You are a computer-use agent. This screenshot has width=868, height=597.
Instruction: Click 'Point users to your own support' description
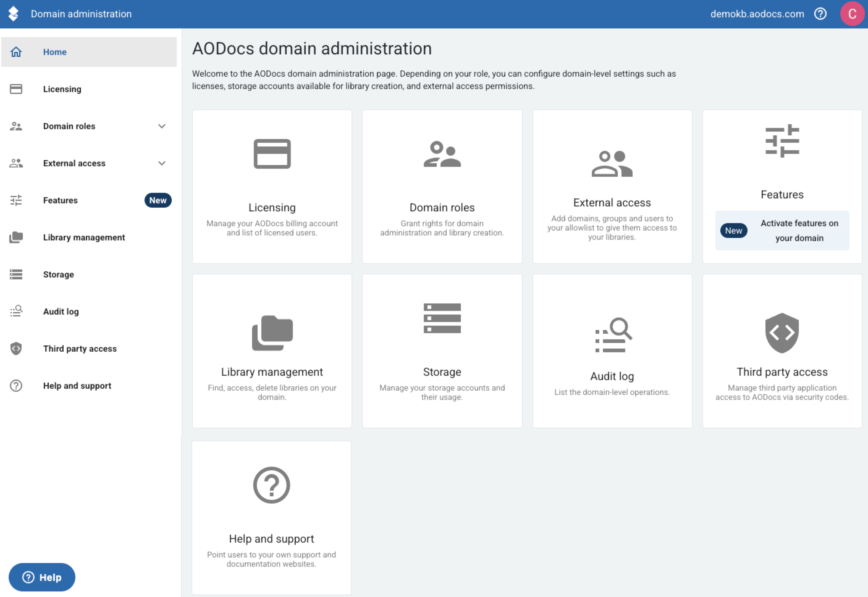tap(272, 559)
